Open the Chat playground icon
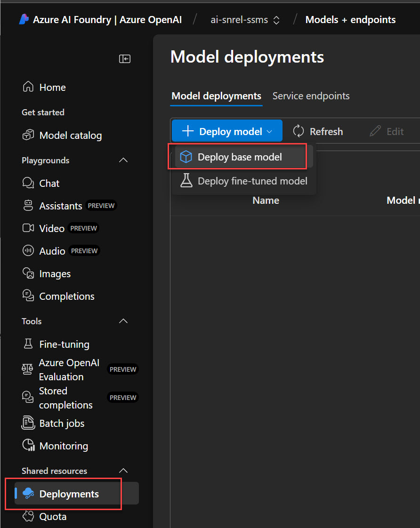Viewport: 420px width, 528px height. tap(28, 183)
